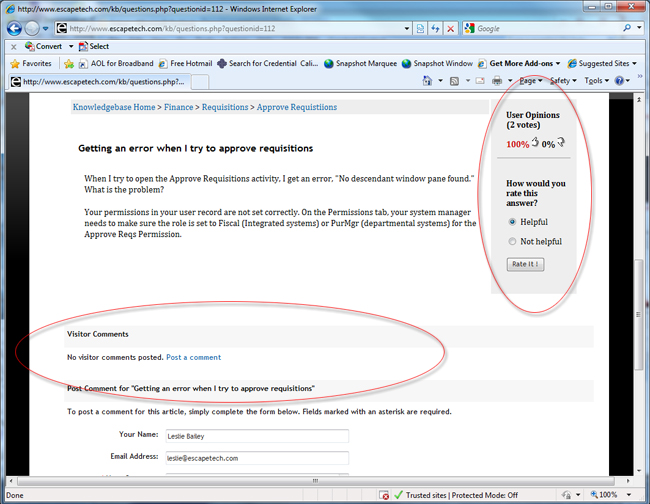
Task: Expand the zoom level dropdown arrow
Action: (629, 495)
